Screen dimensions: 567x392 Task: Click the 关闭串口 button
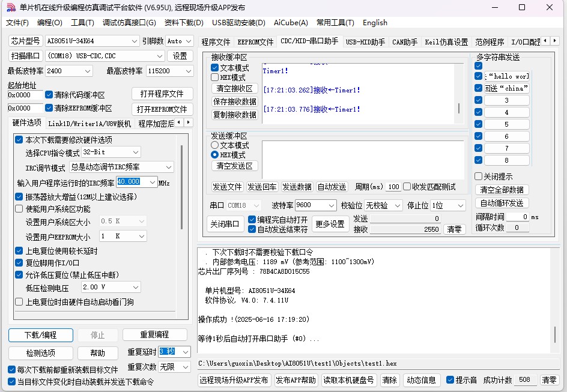225,224
